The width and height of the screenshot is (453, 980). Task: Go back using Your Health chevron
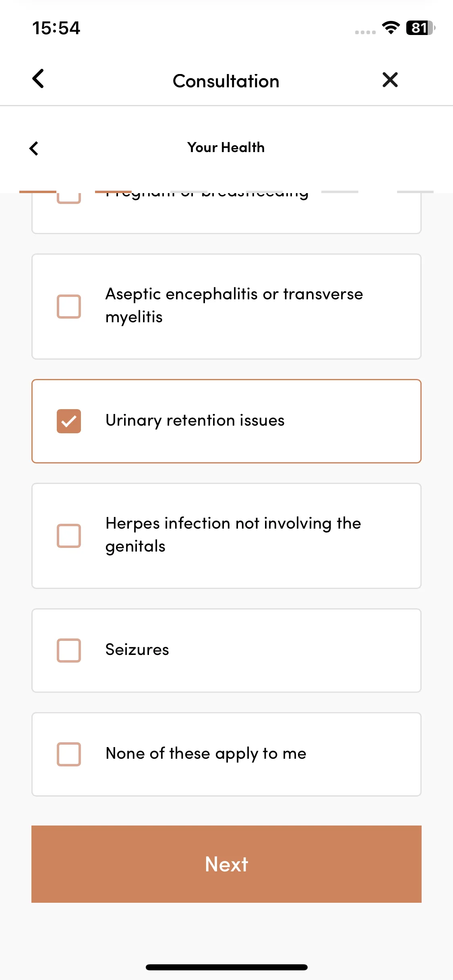34,148
